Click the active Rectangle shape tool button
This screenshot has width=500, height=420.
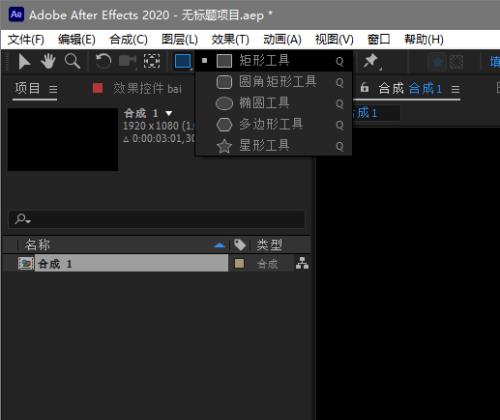(183, 61)
